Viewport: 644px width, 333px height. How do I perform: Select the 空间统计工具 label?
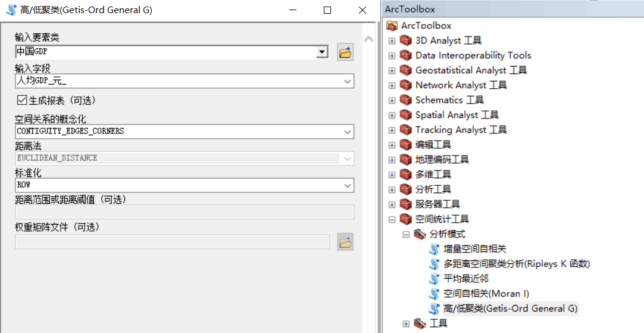(442, 219)
